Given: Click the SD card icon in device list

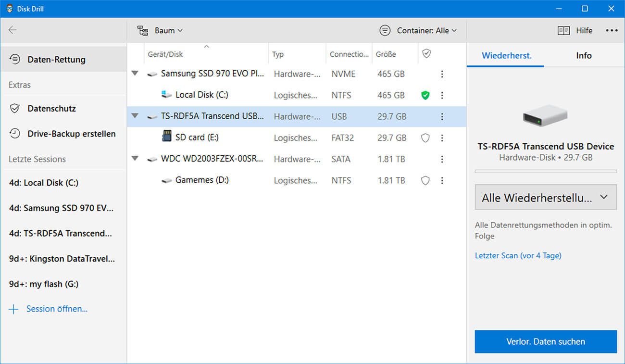Looking at the screenshot, I should pos(167,137).
